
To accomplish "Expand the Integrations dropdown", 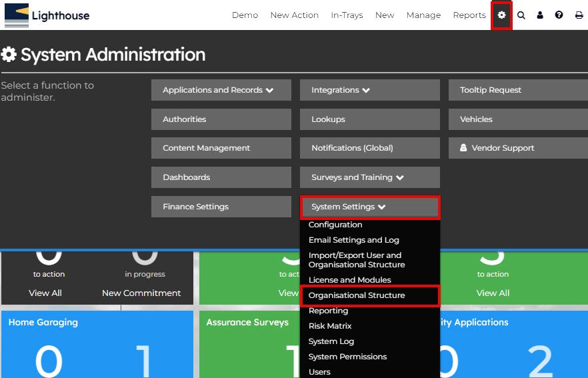I will 369,90.
